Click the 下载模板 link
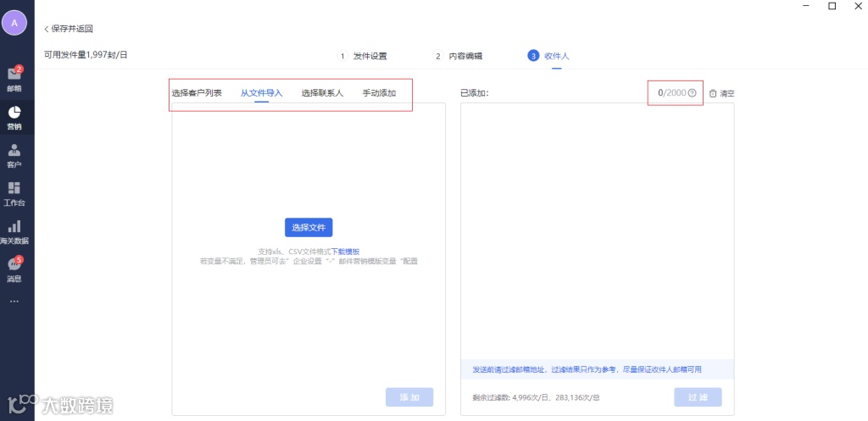Image resolution: width=868 pixels, height=421 pixels. click(346, 252)
